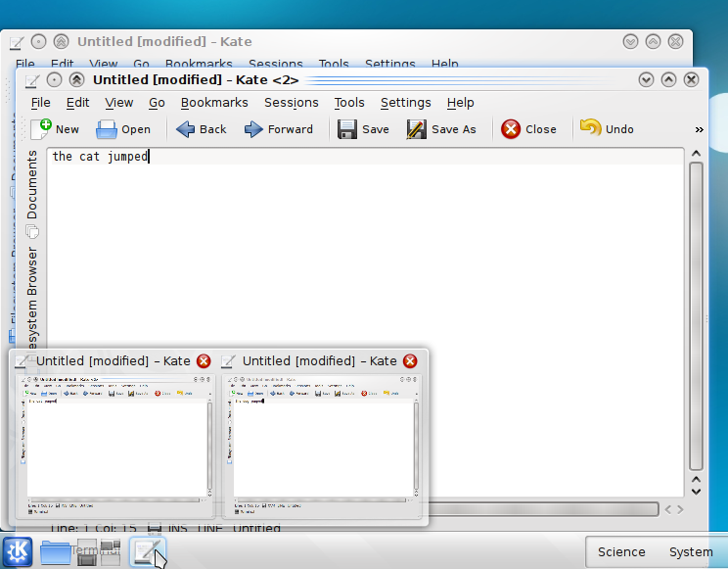Image resolution: width=728 pixels, height=569 pixels.
Task: Open a file with the Open toolbar button
Action: pos(123,129)
